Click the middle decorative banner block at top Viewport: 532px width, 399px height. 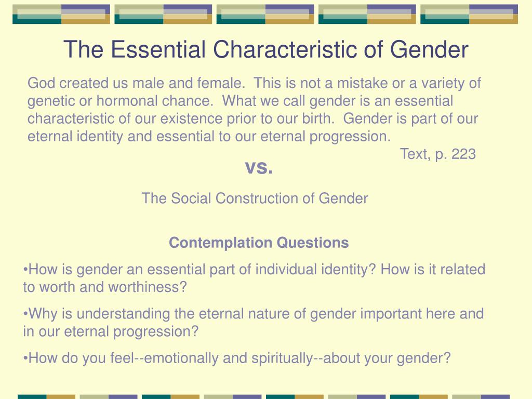265,14
